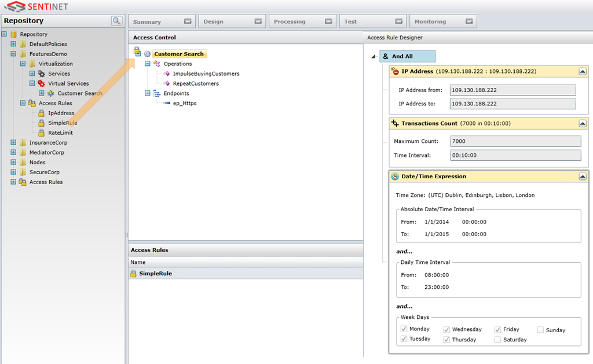Enable the Saturday checkbox

click(497, 340)
